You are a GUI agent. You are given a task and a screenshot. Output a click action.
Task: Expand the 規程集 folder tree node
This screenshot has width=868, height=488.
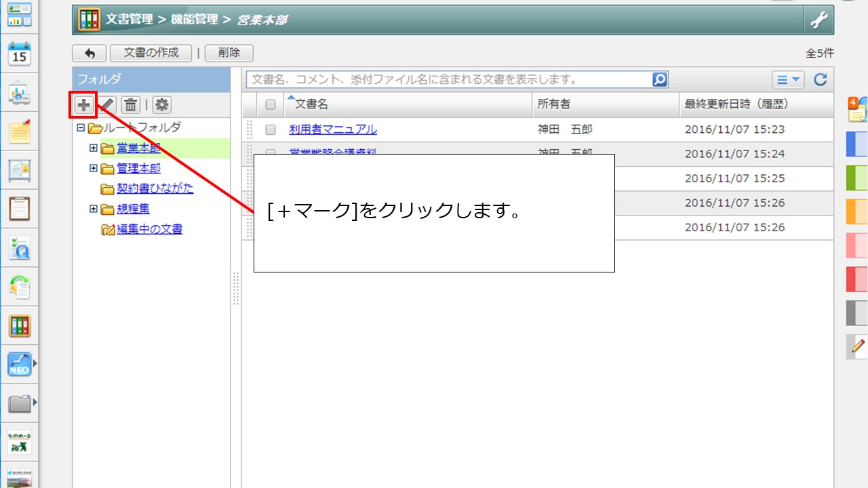click(94, 209)
